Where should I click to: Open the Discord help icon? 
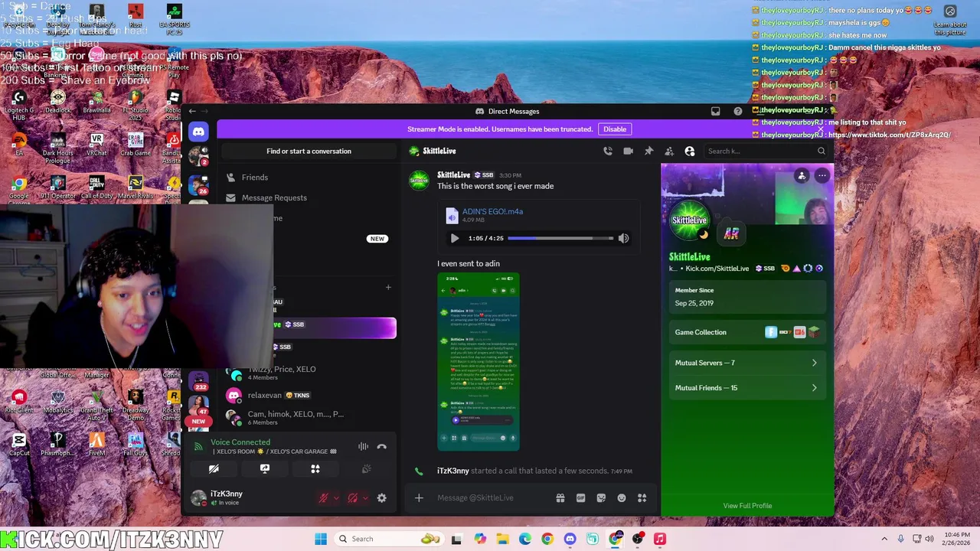tap(737, 111)
